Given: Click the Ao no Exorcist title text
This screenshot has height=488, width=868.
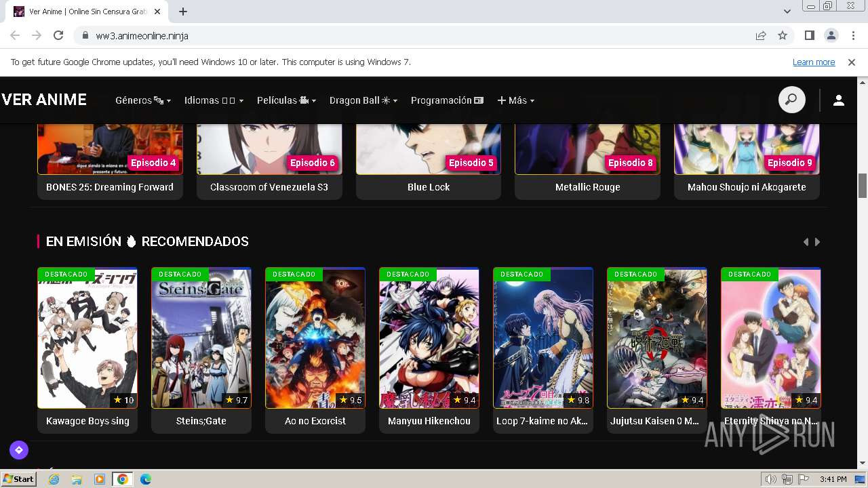Looking at the screenshot, I should pyautogui.click(x=315, y=421).
